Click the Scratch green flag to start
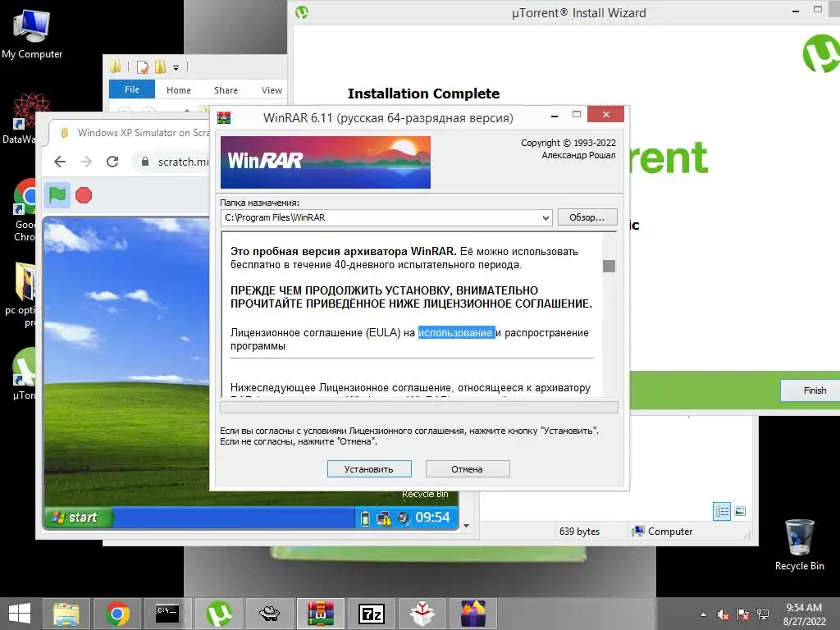 (x=57, y=195)
